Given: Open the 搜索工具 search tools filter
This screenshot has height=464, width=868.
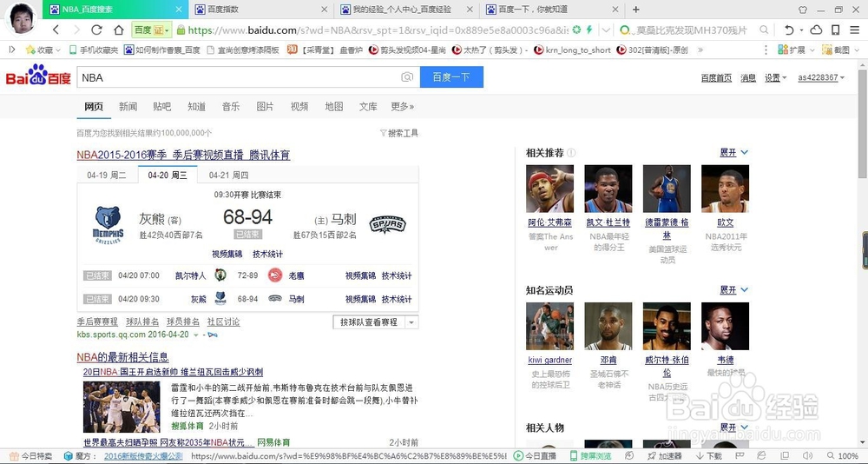Looking at the screenshot, I should coord(398,133).
